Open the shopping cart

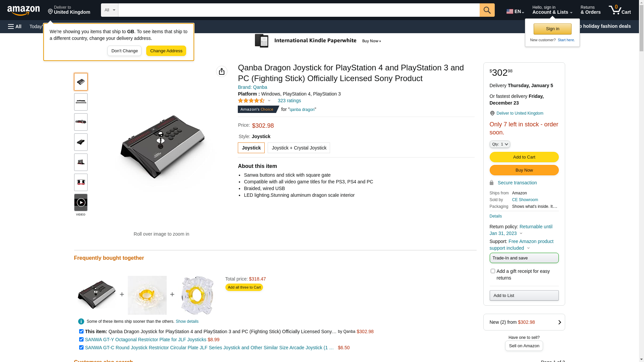click(x=620, y=10)
